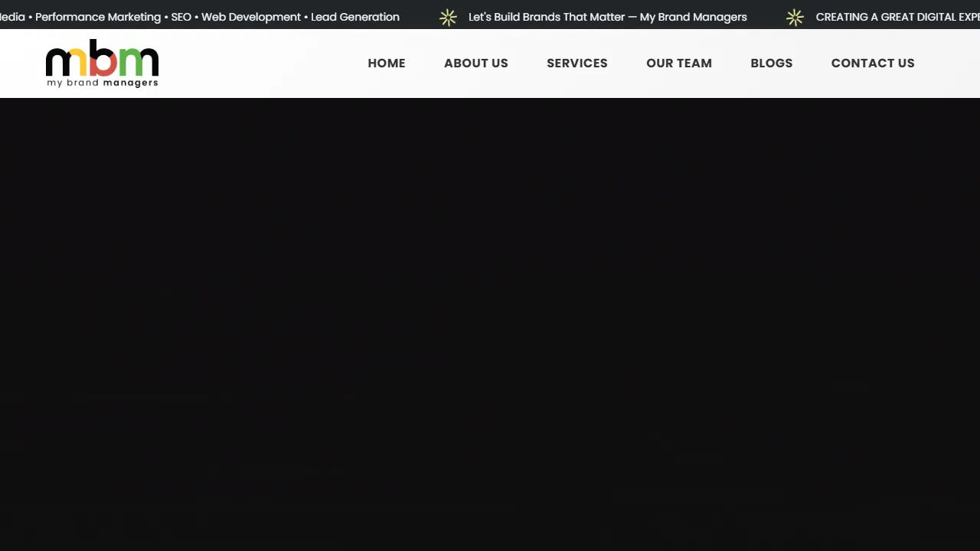Expand the SERVICES navigation menu
Image resolution: width=980 pixels, height=551 pixels.
pyautogui.click(x=577, y=63)
